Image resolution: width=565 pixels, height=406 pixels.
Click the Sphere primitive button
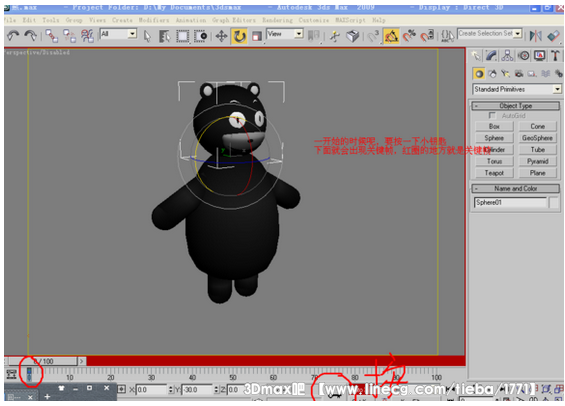(x=494, y=138)
